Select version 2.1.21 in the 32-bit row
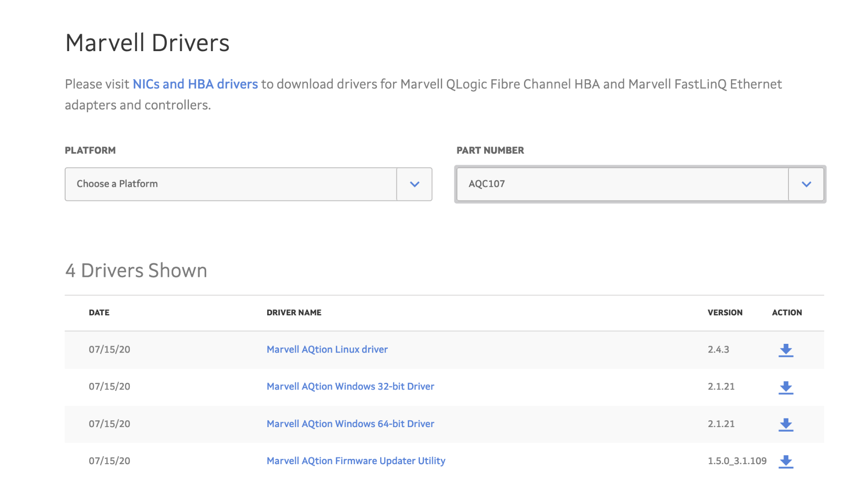Image resolution: width=868 pixels, height=485 pixels. [x=721, y=386]
